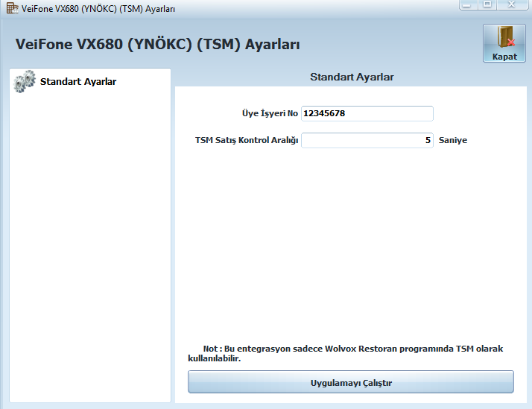
Task: Close the window with title bar X
Action: tap(513, 4)
